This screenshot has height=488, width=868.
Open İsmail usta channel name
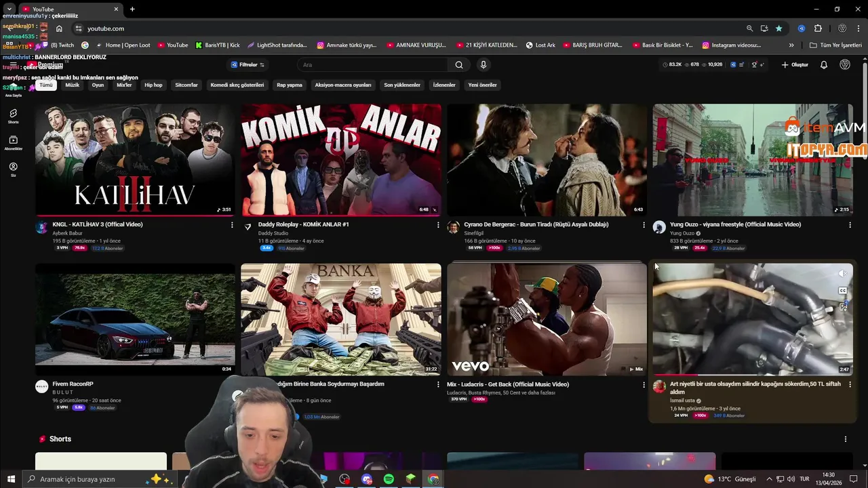pos(682,401)
